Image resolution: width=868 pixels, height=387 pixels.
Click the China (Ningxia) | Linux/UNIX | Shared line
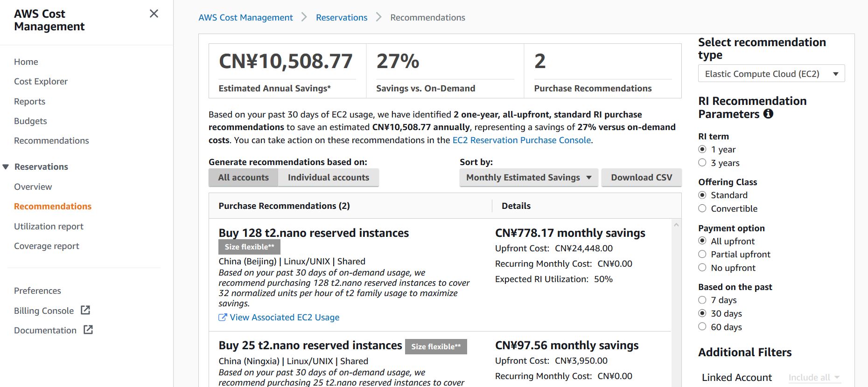coord(294,361)
